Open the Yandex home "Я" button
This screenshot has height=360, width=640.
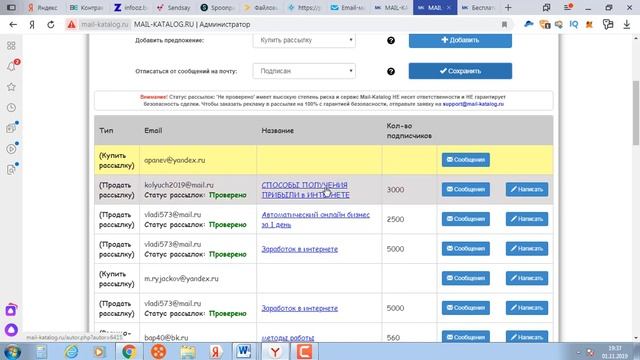pyautogui.click(x=32, y=24)
